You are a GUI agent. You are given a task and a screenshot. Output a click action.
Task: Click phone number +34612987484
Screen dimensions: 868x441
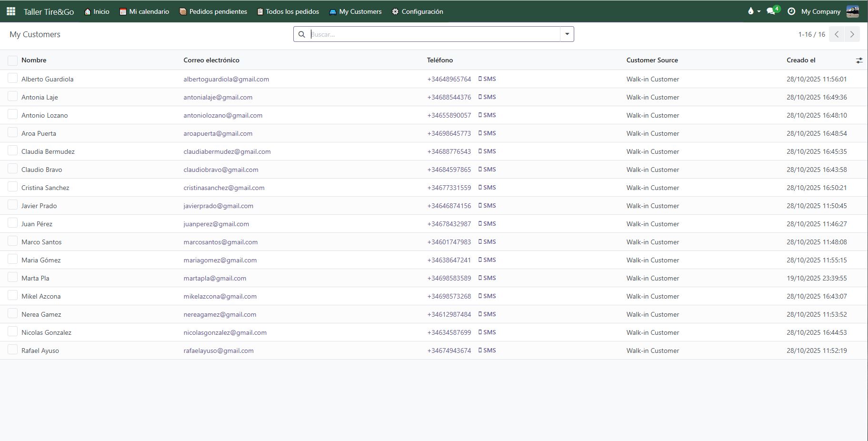(449, 314)
